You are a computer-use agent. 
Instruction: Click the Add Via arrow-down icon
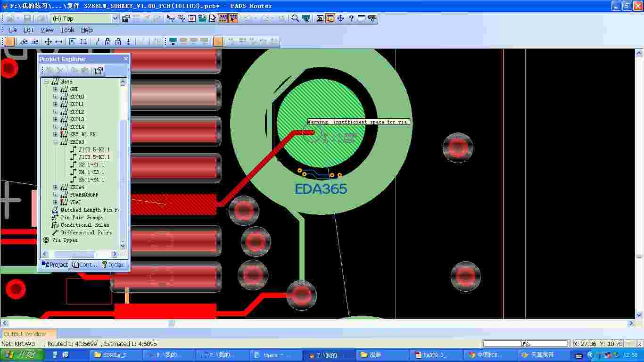pyautogui.click(x=128, y=41)
